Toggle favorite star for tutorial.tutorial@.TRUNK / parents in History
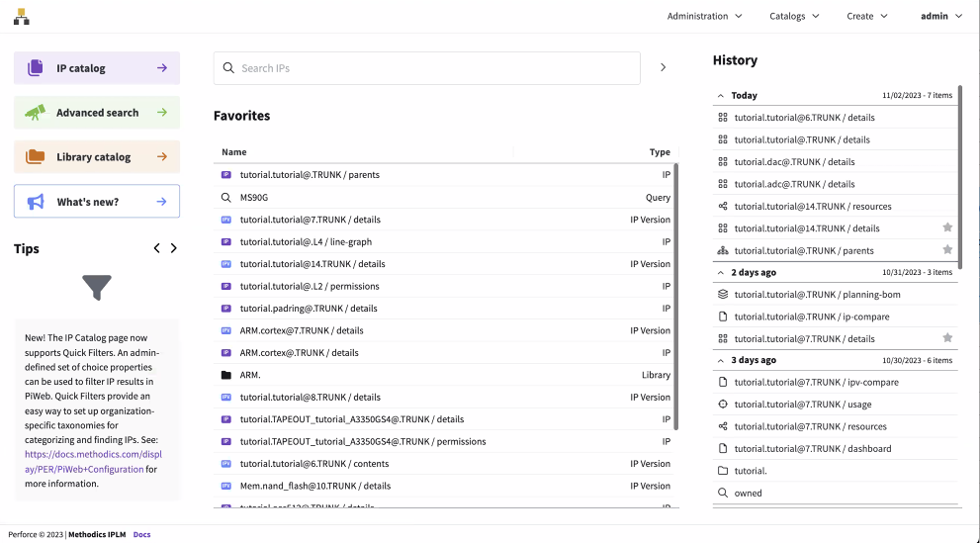980x543 pixels. tap(947, 250)
